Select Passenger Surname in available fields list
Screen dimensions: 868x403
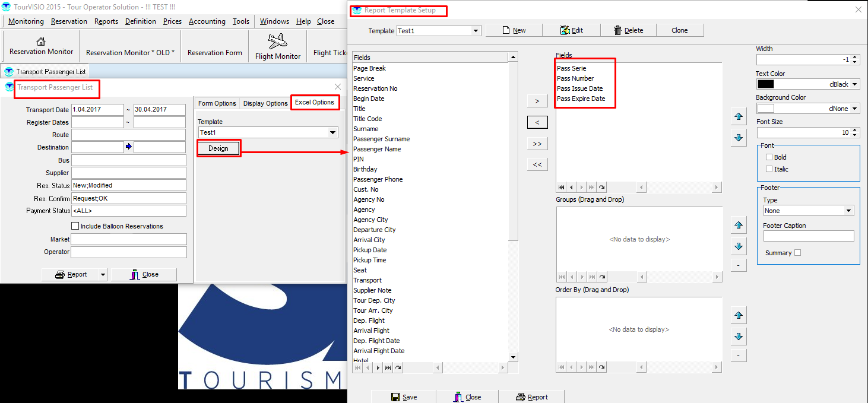(x=381, y=139)
